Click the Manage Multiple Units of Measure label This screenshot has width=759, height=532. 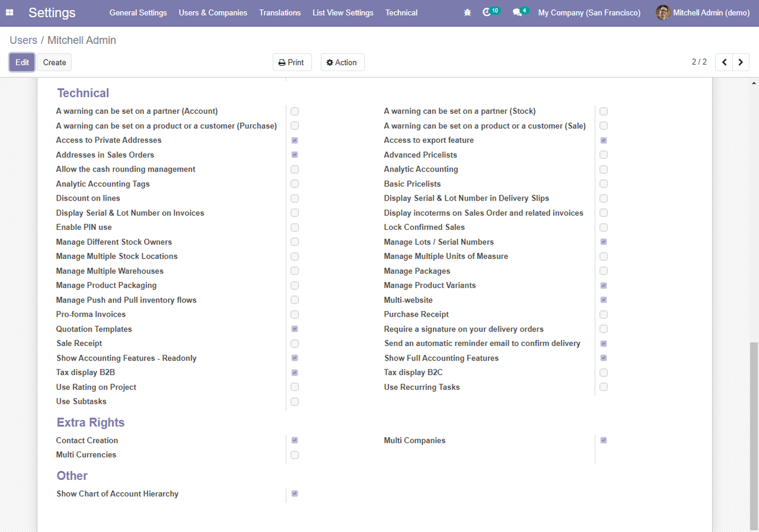click(x=446, y=256)
